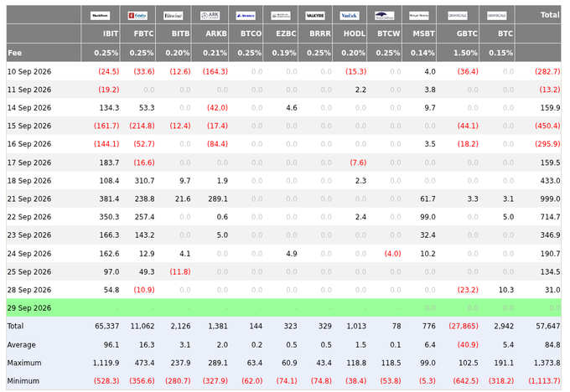The width and height of the screenshot is (570, 392).
Task: Select the BTCO column header
Action: point(251,34)
